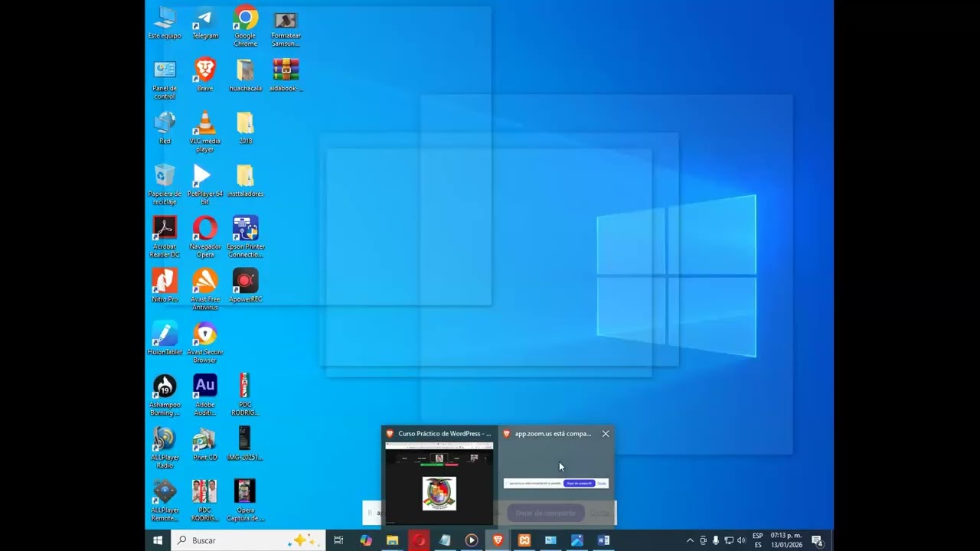Open Papelera de reciclaje
The height and width of the screenshot is (551, 980).
(165, 184)
